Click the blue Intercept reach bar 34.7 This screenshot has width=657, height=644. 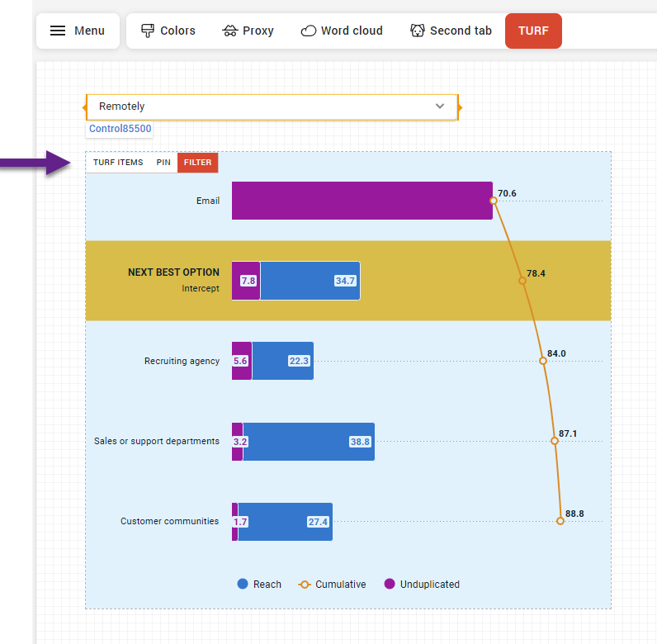[x=310, y=281]
